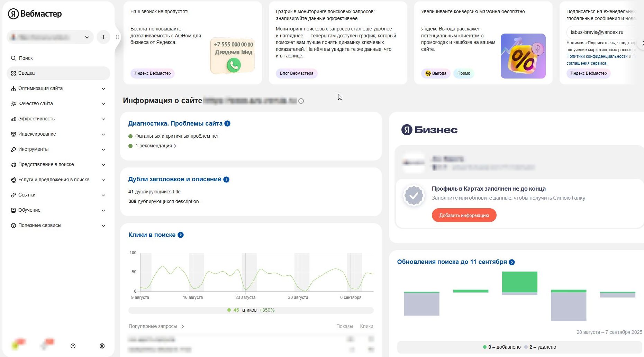The width and height of the screenshot is (644, 357).
Task: Open the Клики в поиске report
Action: coord(152,235)
